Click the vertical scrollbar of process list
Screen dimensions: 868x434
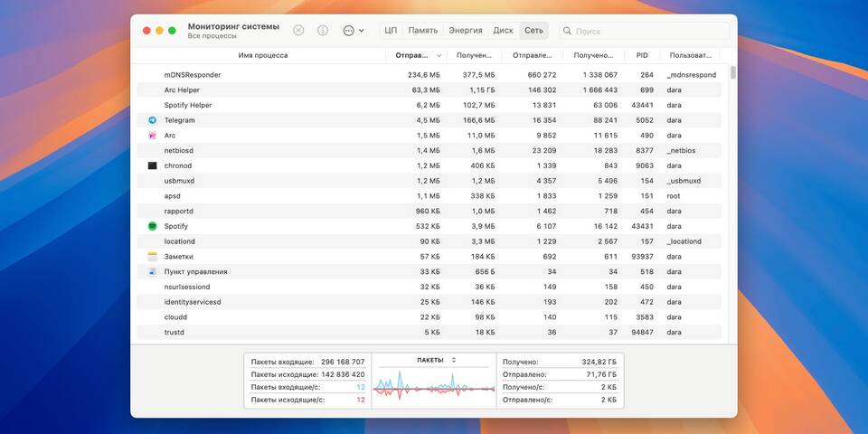(733, 72)
